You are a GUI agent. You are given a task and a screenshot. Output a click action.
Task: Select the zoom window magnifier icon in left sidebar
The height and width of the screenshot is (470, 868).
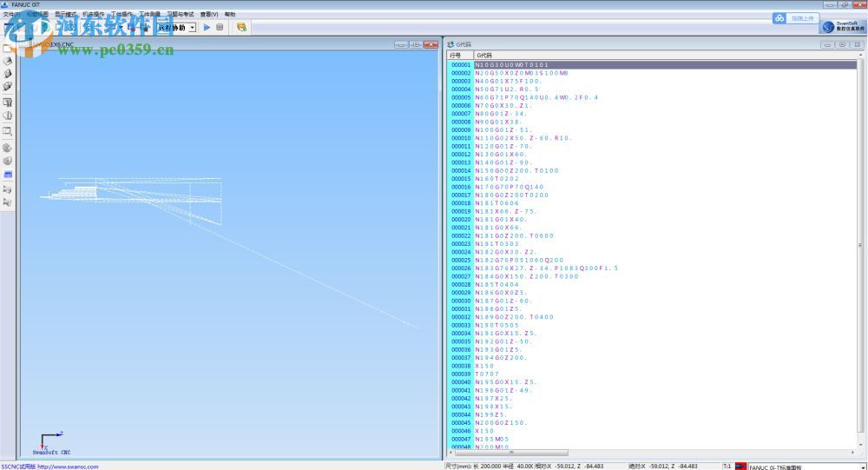pos(8,131)
